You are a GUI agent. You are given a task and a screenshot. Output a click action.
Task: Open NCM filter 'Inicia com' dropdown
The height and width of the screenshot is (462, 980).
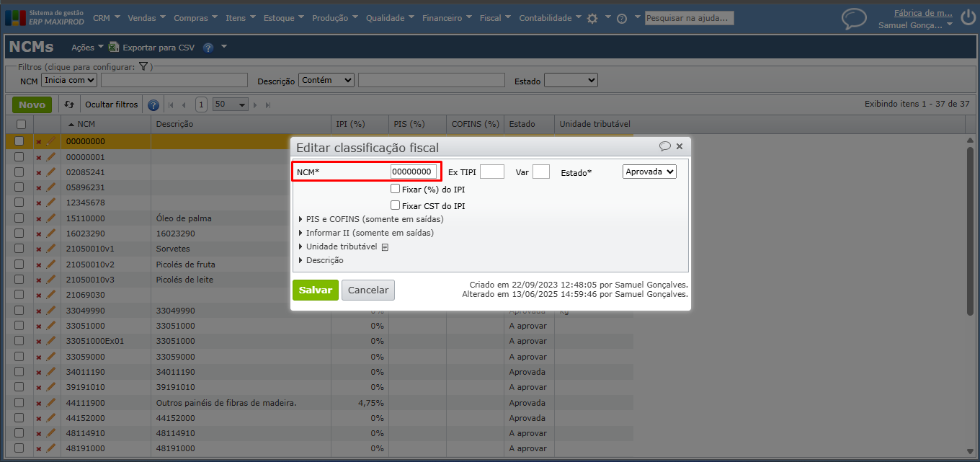click(69, 80)
